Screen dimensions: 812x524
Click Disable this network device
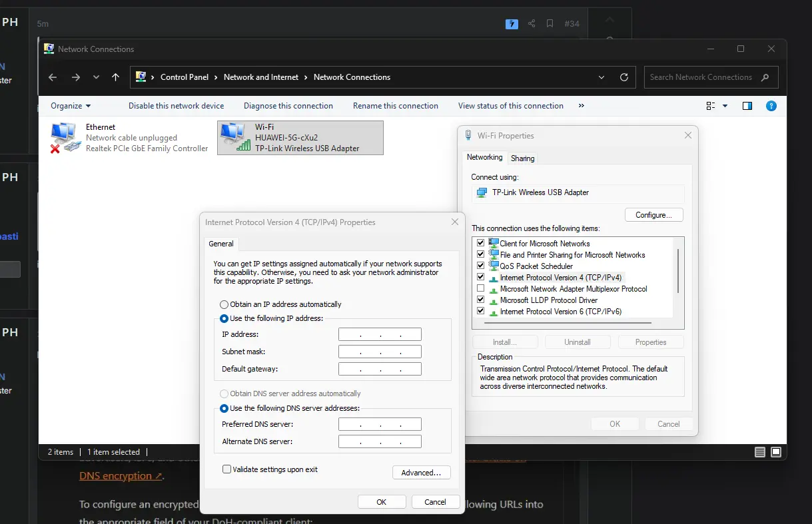(x=177, y=106)
